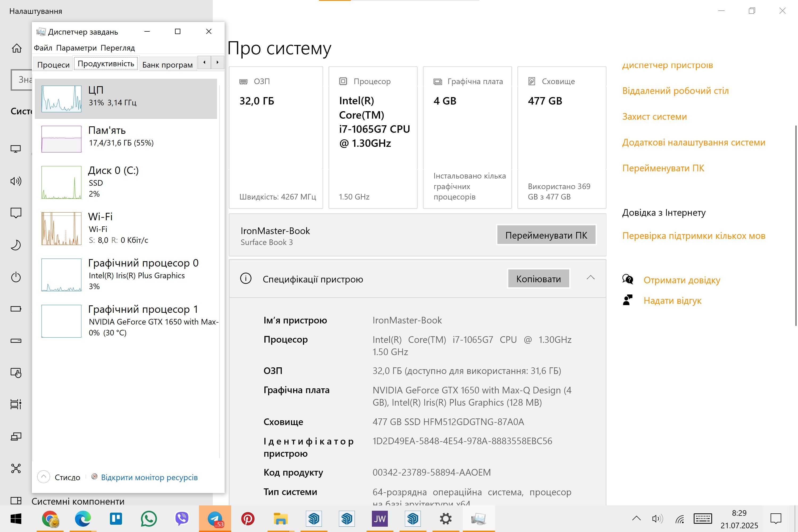Open Multitasking icon in sidebar

16,404
